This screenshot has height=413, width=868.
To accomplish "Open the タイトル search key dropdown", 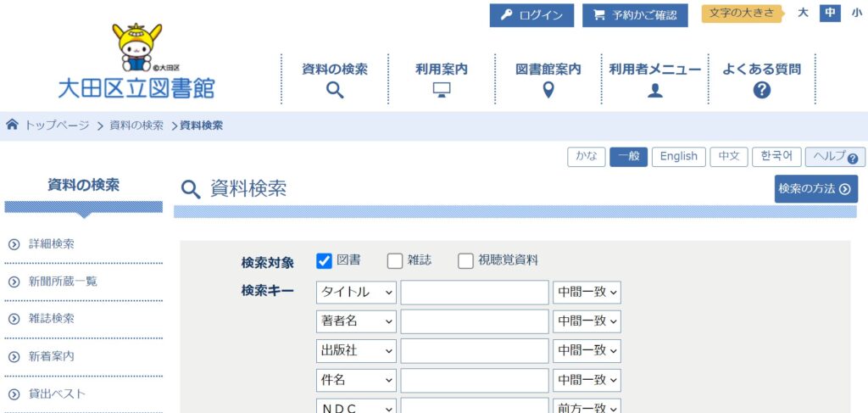I will point(356,293).
